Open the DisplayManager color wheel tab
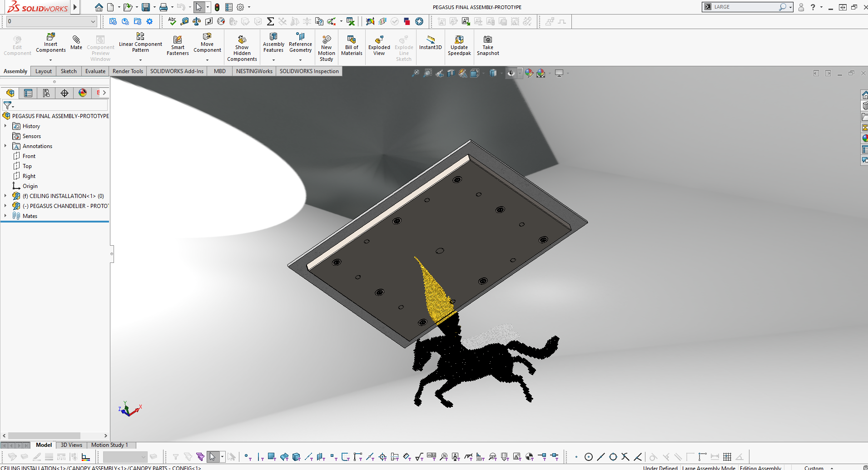 83,93
